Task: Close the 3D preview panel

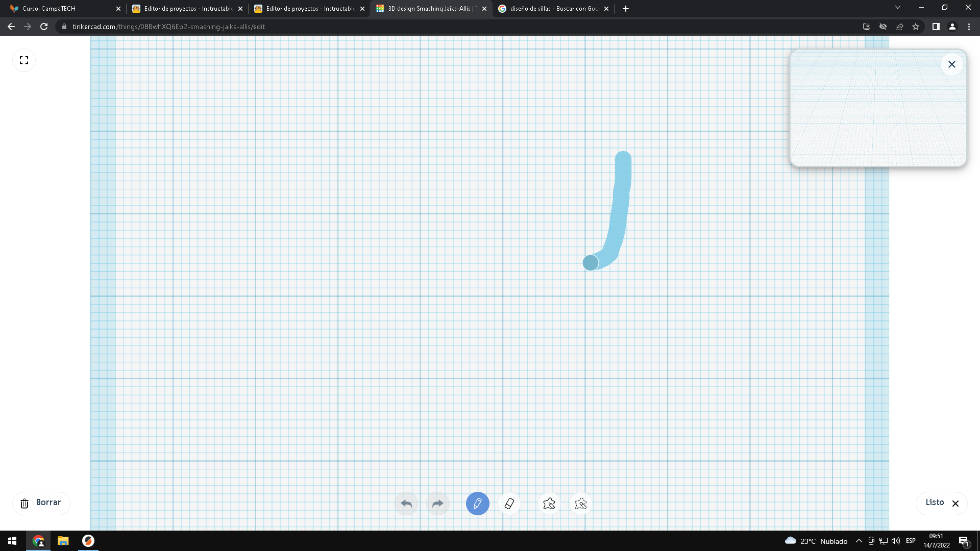Action: pyautogui.click(x=951, y=64)
